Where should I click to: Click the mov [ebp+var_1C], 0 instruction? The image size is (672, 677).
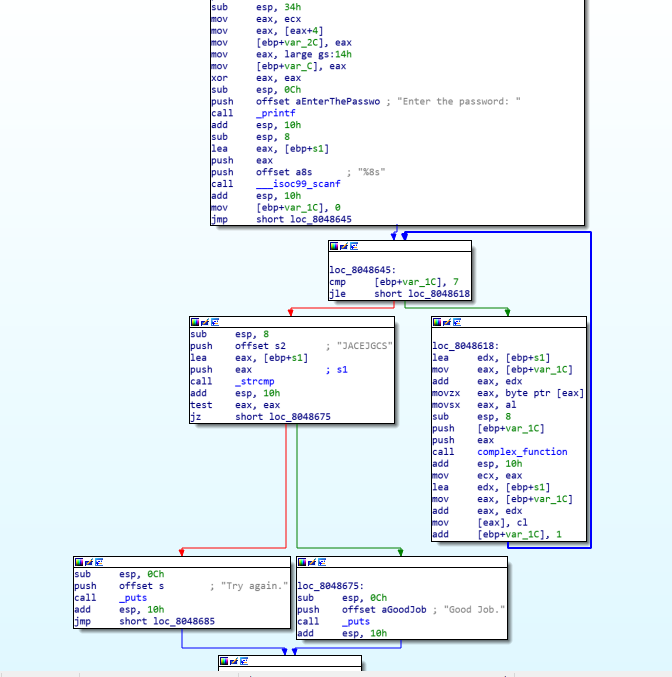(276, 208)
